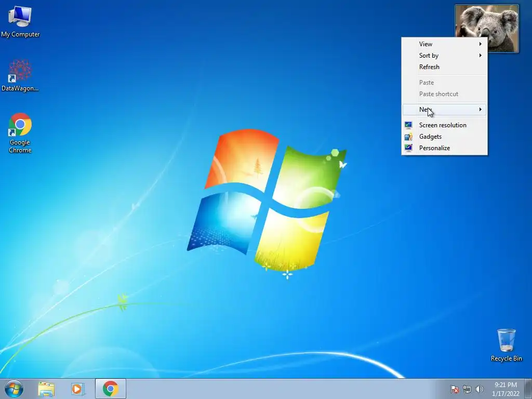This screenshot has width=532, height=399.
Task: Launch Windows Media Player from taskbar
Action: 78,389
